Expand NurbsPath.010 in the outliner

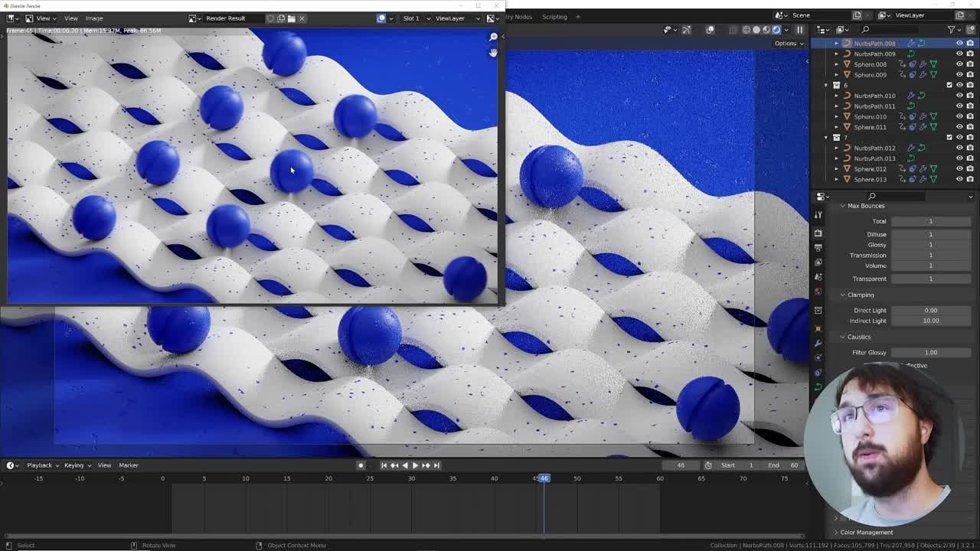[836, 96]
